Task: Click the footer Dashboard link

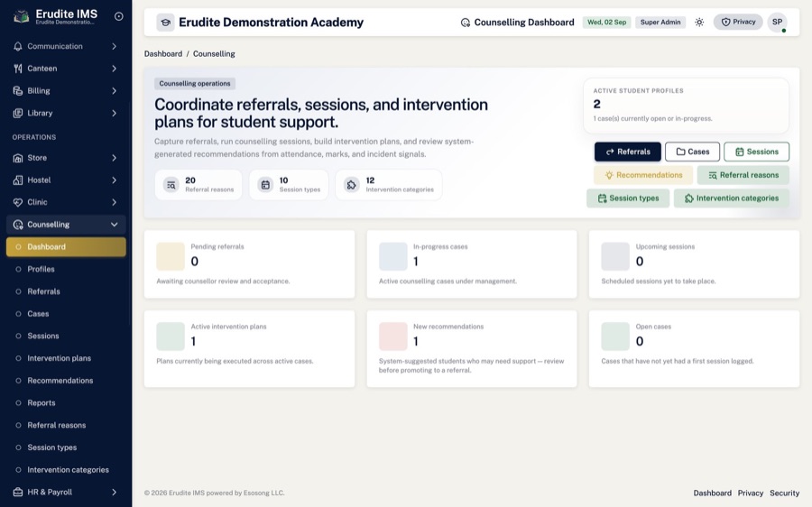Action: click(x=713, y=493)
